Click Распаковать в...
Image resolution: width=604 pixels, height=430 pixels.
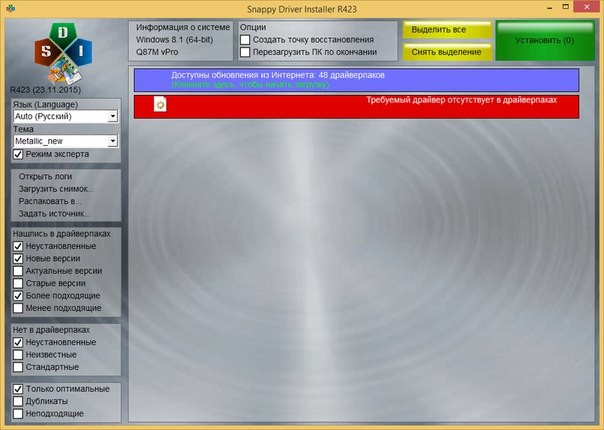50,201
